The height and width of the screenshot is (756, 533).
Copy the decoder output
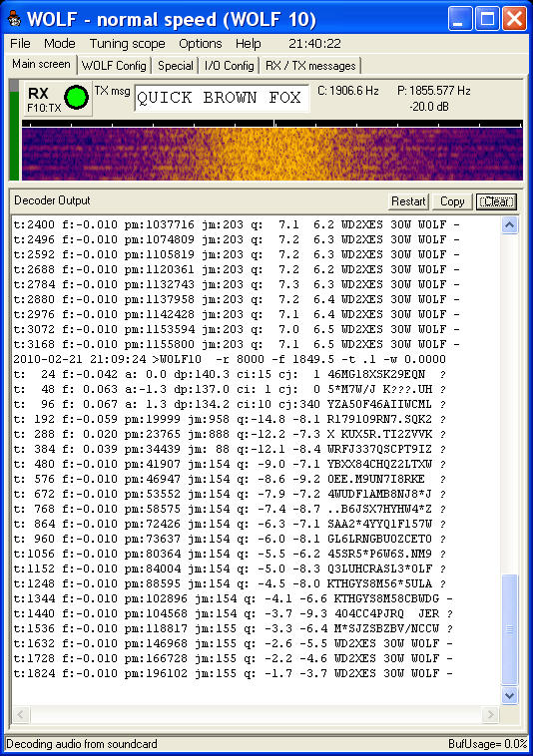tap(452, 201)
